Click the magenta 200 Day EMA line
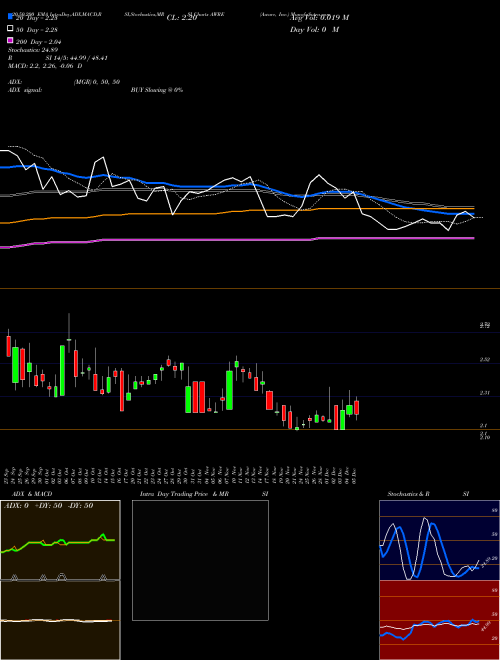This screenshot has height=660, width=500. pyautogui.click(x=236, y=240)
